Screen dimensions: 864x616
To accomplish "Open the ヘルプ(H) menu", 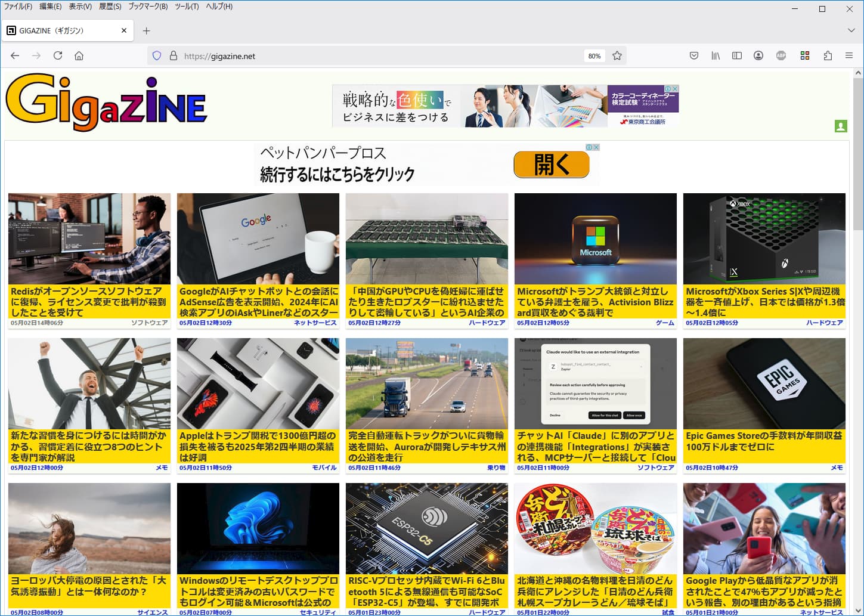I will (x=219, y=7).
